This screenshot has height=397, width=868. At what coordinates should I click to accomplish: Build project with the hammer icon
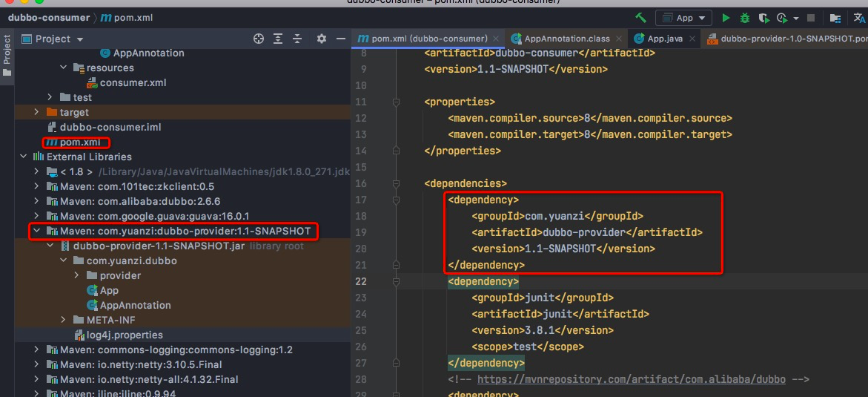pyautogui.click(x=641, y=18)
